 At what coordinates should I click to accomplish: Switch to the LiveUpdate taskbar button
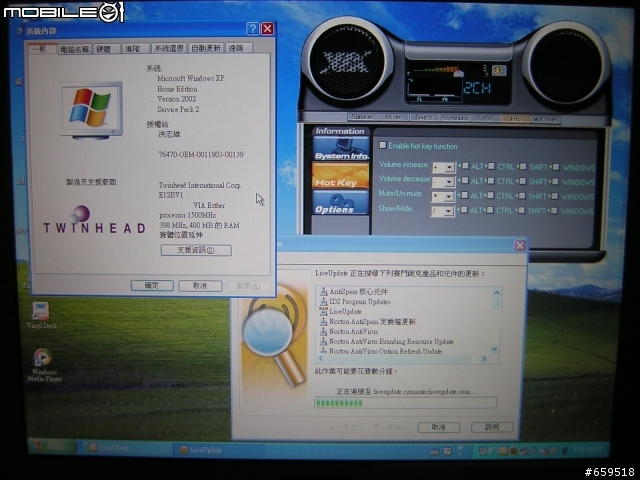[219, 450]
